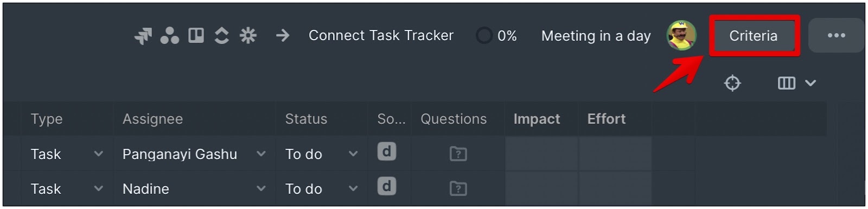Open the columns layout dropdown
868x209 pixels.
point(797,83)
